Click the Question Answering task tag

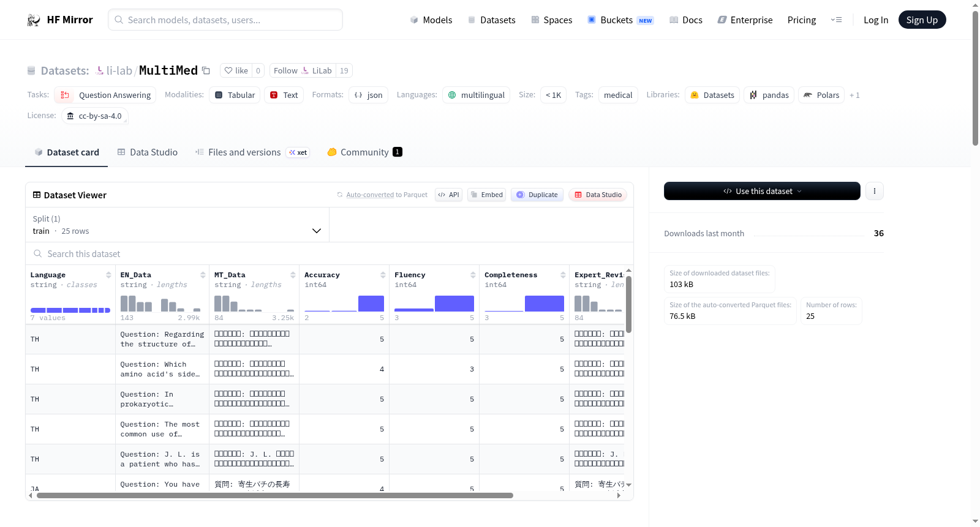point(105,95)
